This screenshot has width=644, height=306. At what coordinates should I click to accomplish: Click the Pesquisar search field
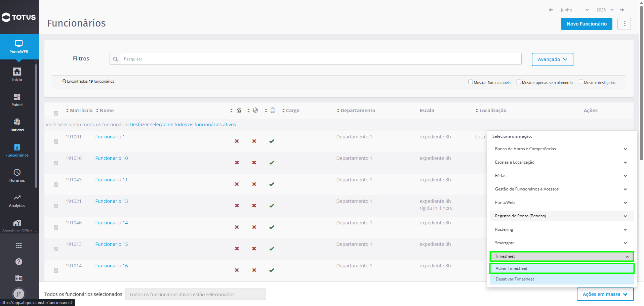pyautogui.click(x=321, y=59)
